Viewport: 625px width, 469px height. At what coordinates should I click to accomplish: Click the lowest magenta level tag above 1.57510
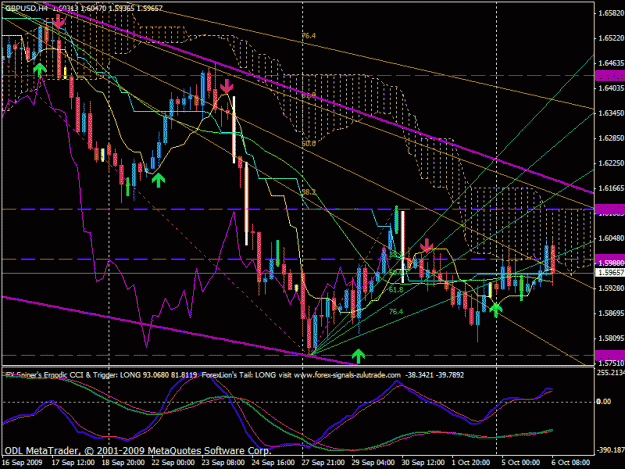[x=610, y=355]
